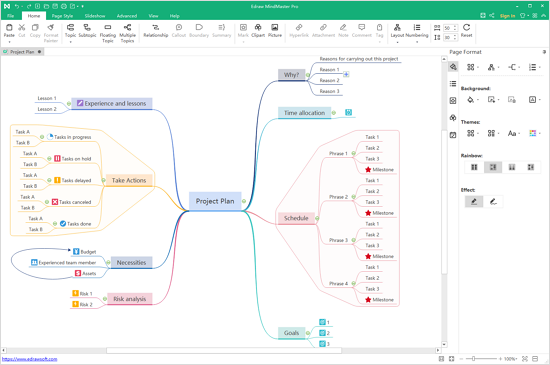Click the redo arrow in title bar
550x365 pixels.
(x=29, y=6)
